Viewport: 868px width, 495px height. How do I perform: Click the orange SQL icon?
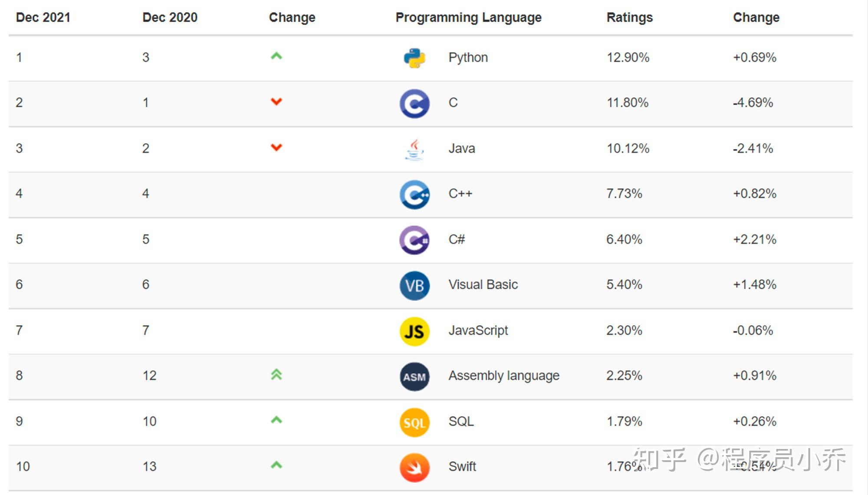coord(414,422)
